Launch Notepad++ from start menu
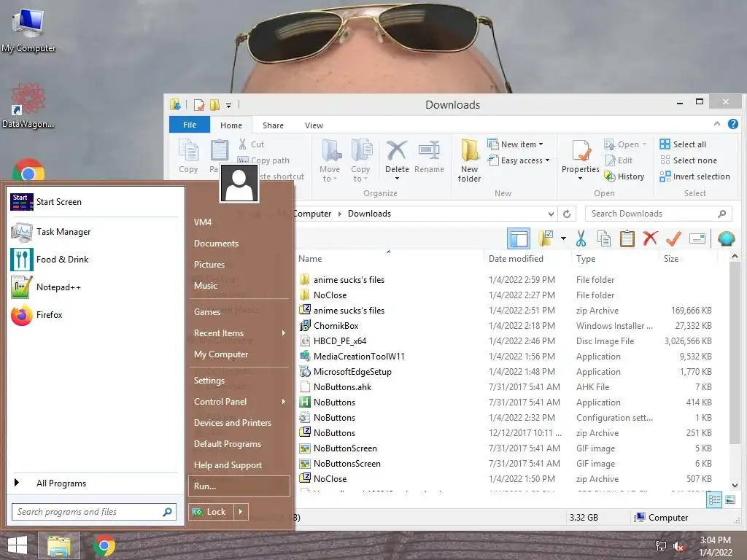The height and width of the screenshot is (560, 747). (x=94, y=287)
